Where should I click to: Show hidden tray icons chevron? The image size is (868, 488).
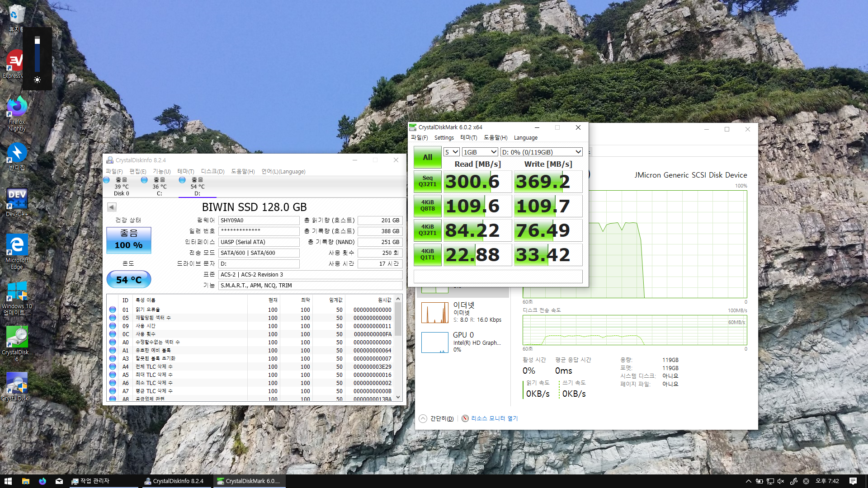pyautogui.click(x=749, y=481)
